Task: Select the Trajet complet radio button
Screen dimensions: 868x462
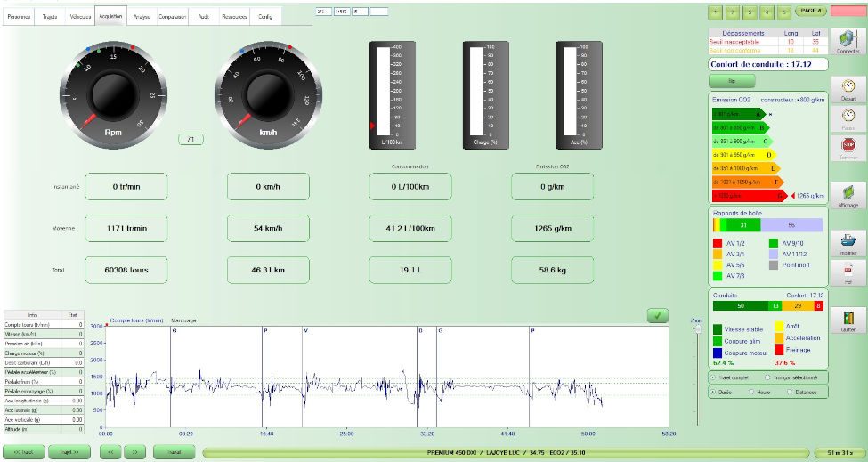Action: [712, 377]
